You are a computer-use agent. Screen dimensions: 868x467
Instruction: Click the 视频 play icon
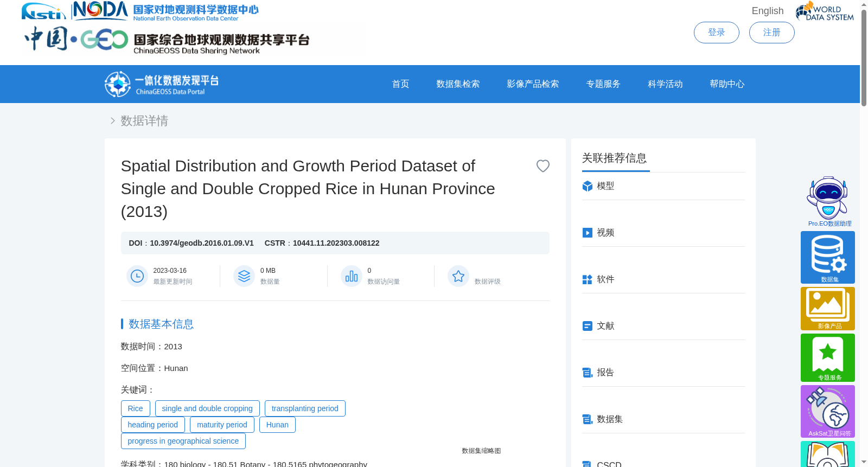point(587,233)
